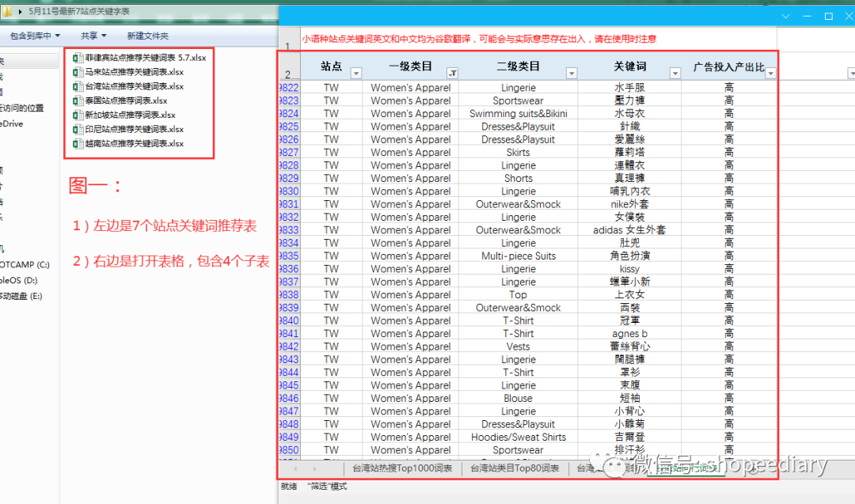
Task: Select keyword cell nike外套
Action: (x=630, y=204)
